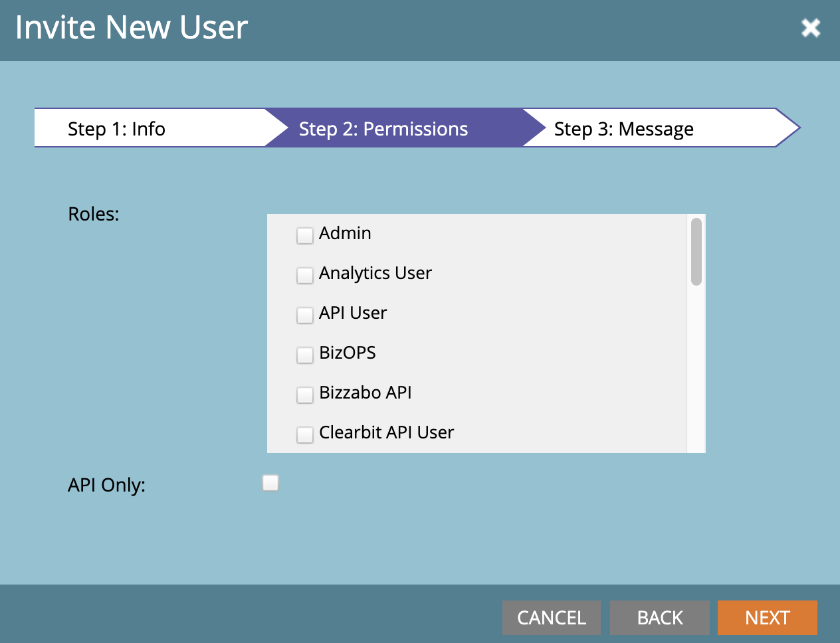This screenshot has width=840, height=643.
Task: Click the Admin role label
Action: (x=345, y=233)
